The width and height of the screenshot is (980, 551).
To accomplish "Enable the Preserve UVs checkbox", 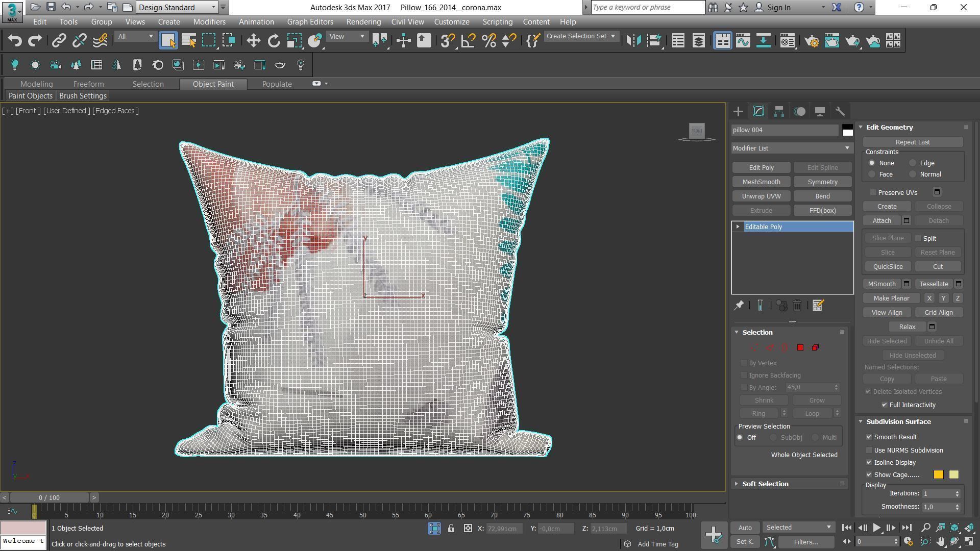I will pos(873,193).
